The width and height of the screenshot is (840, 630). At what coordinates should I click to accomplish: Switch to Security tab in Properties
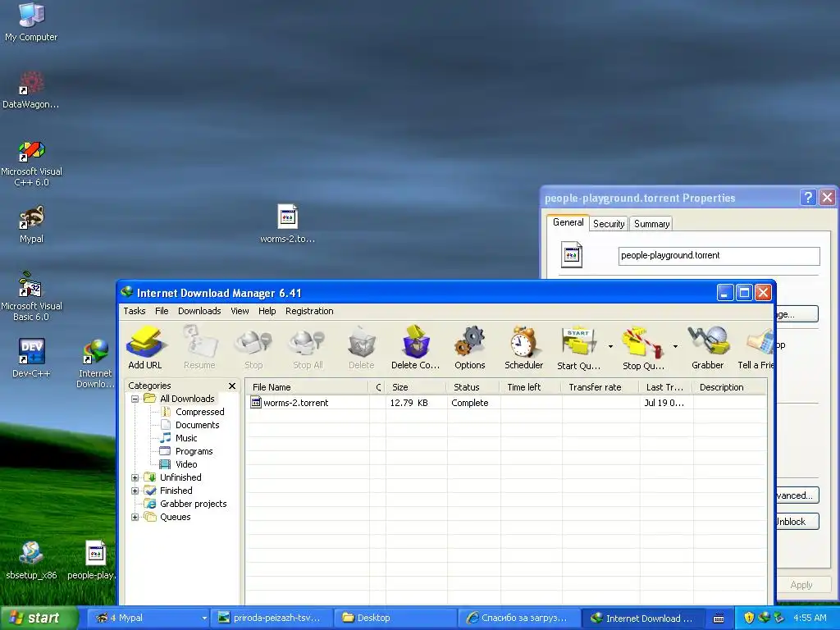pyautogui.click(x=609, y=224)
